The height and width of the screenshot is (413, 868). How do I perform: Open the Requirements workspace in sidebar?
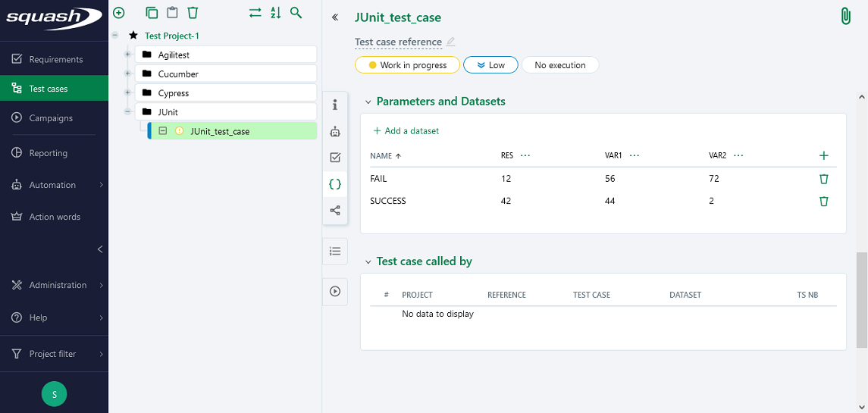coord(55,59)
